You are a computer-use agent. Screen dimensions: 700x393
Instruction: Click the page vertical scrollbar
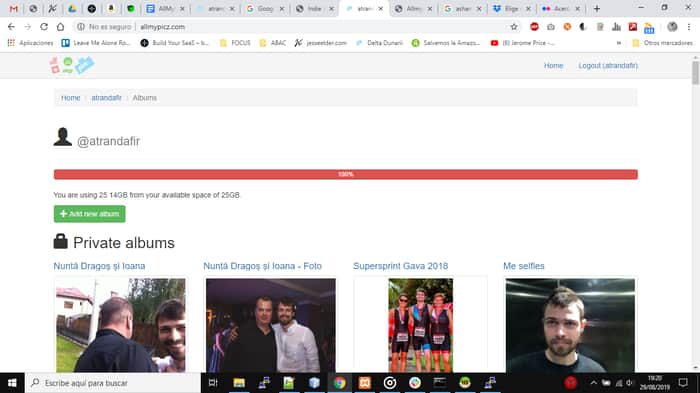696,72
